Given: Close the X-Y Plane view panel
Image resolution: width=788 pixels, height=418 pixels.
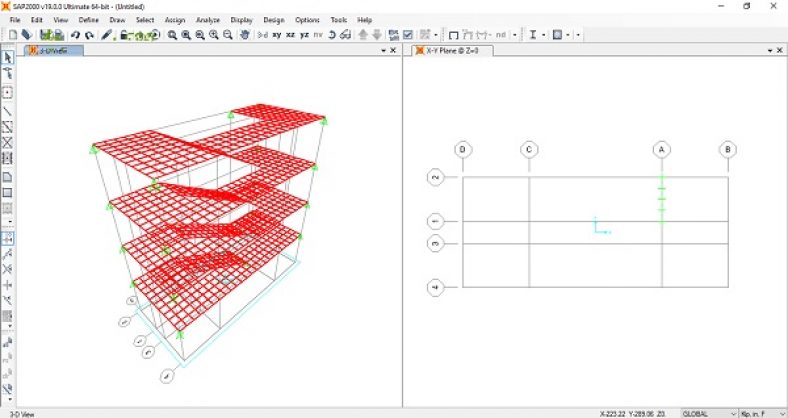Looking at the screenshot, I should 780,51.
